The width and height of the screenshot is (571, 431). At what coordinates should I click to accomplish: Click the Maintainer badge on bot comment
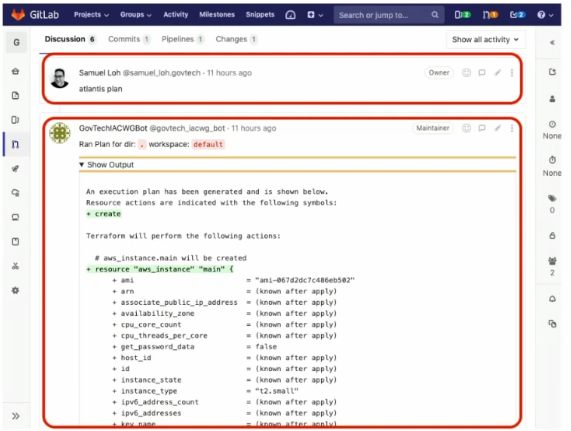(433, 128)
